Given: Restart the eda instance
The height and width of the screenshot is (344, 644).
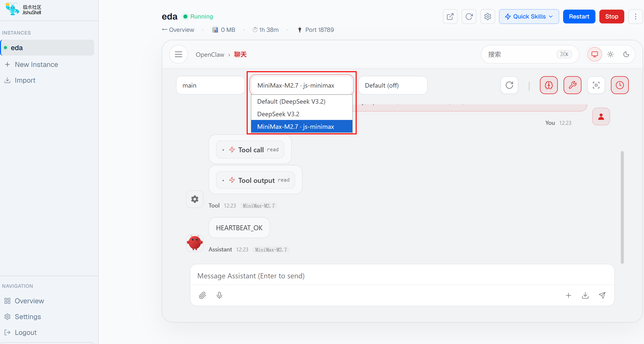Looking at the screenshot, I should click(x=579, y=17).
